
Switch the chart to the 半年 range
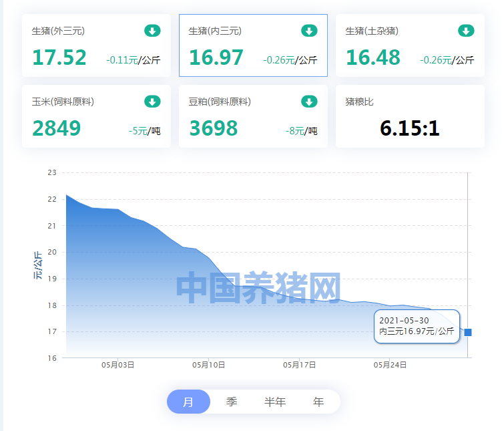tap(275, 402)
